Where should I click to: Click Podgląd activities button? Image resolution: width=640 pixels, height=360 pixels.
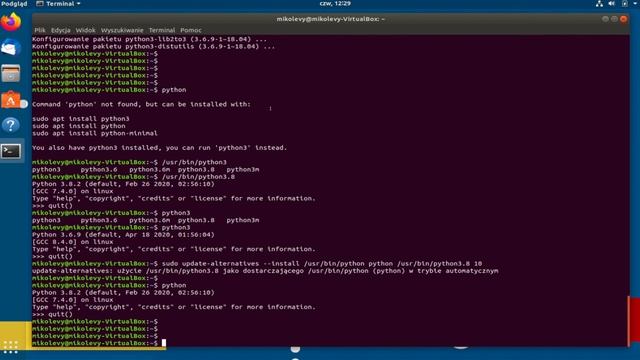tap(14, 4)
